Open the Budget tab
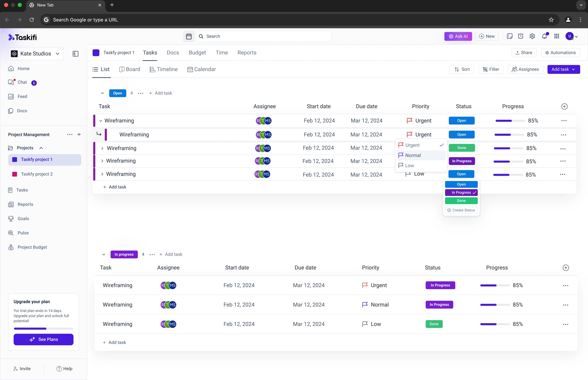The height and width of the screenshot is (380, 588). point(197,53)
